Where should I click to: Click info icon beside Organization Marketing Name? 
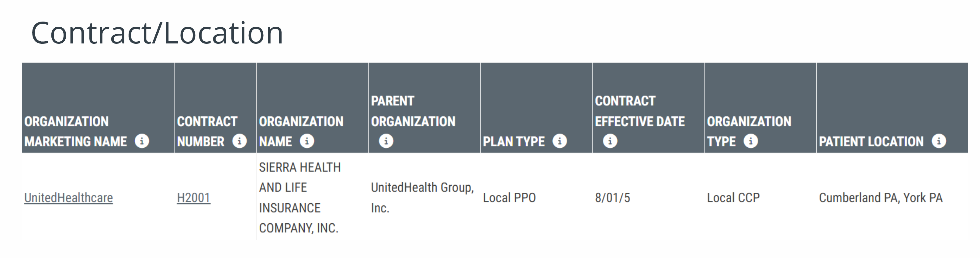142,141
